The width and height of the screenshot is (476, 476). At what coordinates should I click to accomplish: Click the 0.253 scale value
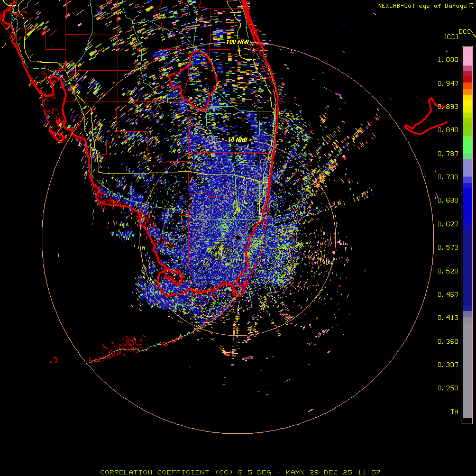pos(448,388)
